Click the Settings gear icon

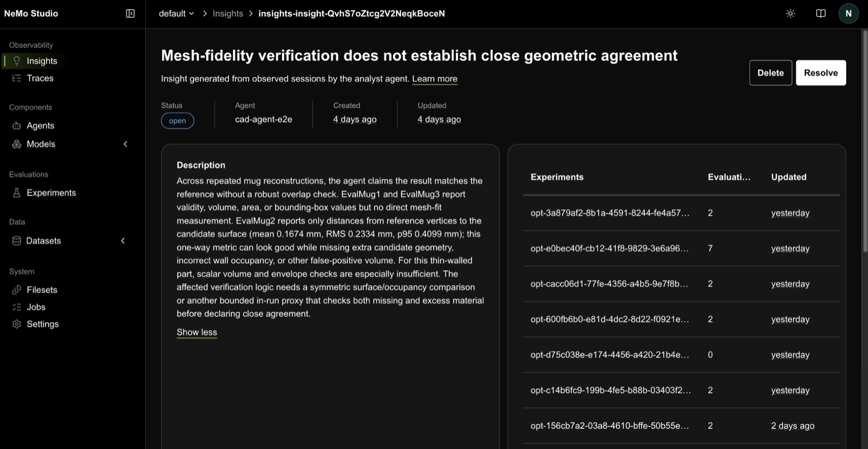[x=17, y=324]
